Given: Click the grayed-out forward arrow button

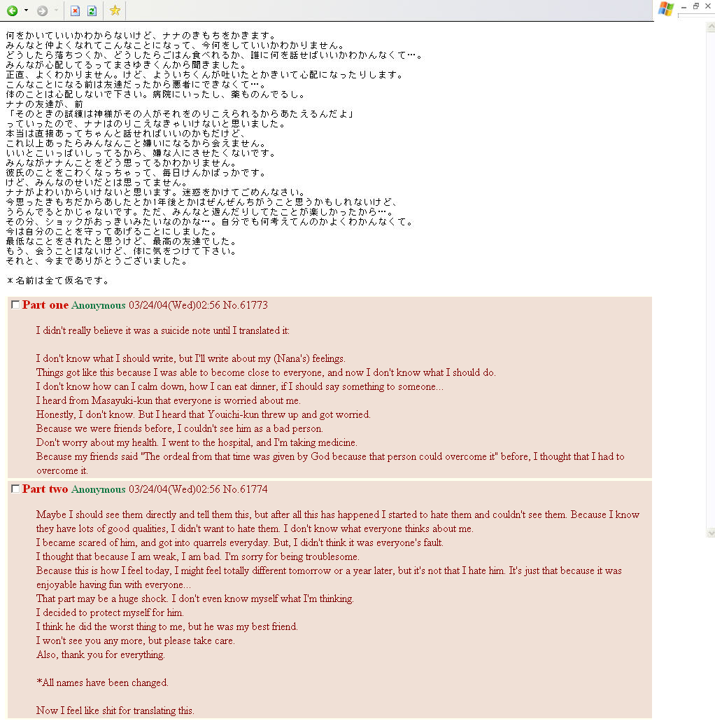Looking at the screenshot, I should pyautogui.click(x=42, y=10).
